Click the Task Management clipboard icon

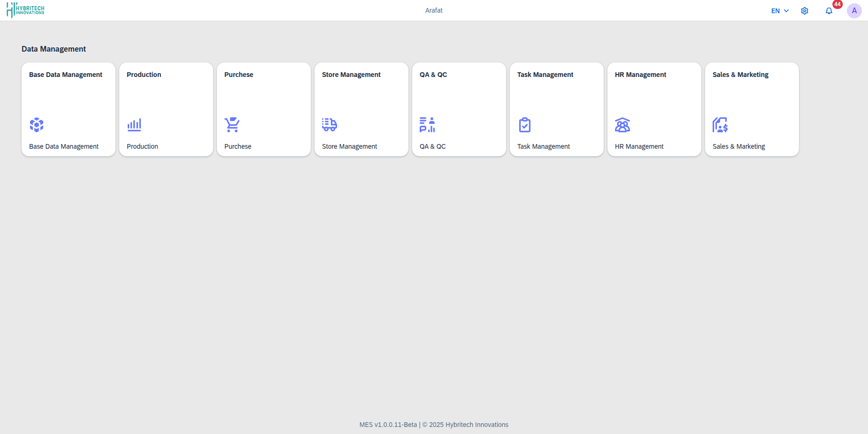(x=525, y=125)
